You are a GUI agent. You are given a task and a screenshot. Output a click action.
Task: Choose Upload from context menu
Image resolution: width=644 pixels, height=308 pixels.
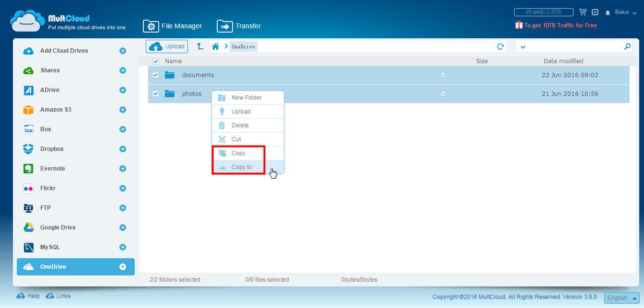248,112
